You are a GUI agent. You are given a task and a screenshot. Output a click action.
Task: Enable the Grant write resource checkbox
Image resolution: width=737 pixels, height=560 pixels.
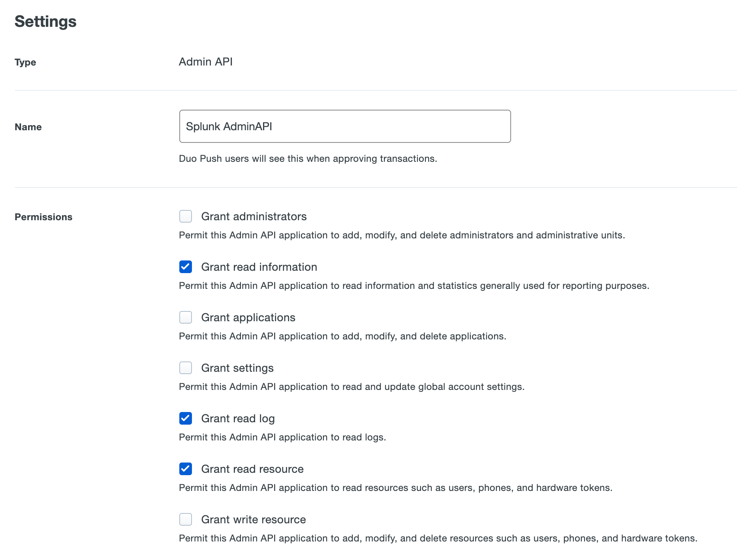pos(185,519)
